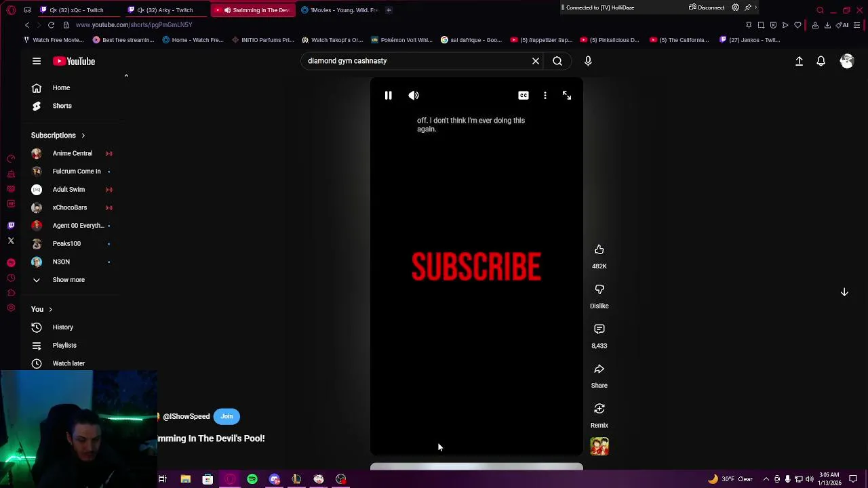Expand Show more subscriptions
Image resolution: width=868 pixels, height=488 pixels.
point(68,280)
